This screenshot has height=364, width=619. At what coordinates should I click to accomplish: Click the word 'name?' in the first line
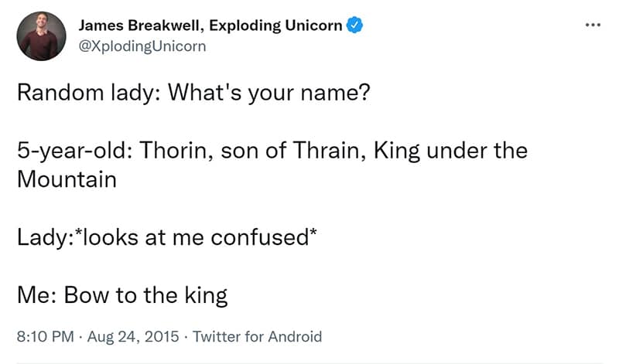pos(335,93)
